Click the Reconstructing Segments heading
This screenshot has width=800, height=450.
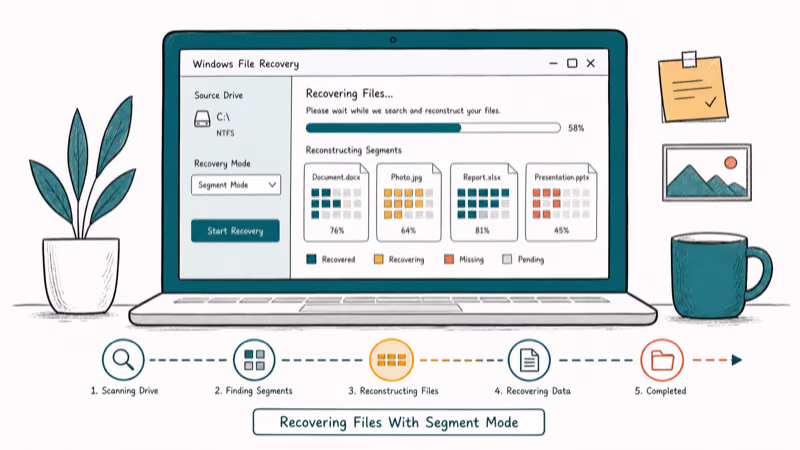coord(354,150)
